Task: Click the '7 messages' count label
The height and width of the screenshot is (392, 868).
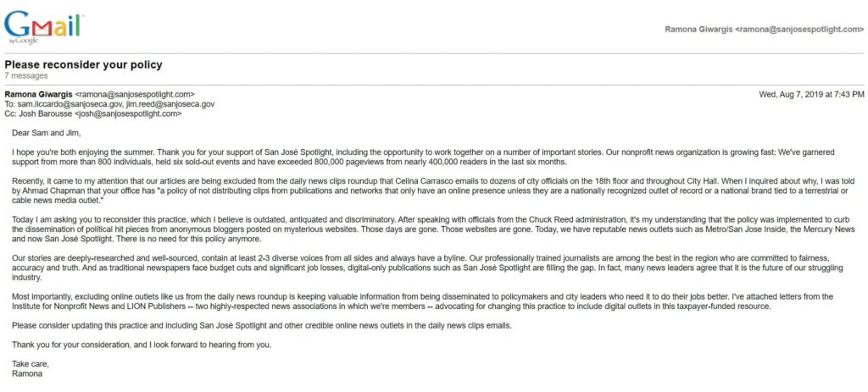Action: [26, 75]
